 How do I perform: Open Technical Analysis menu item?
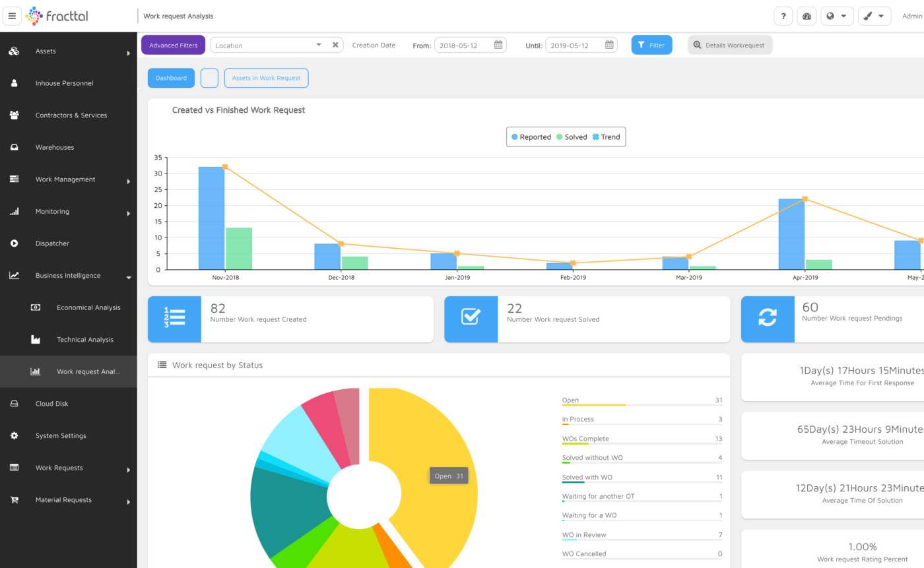85,340
